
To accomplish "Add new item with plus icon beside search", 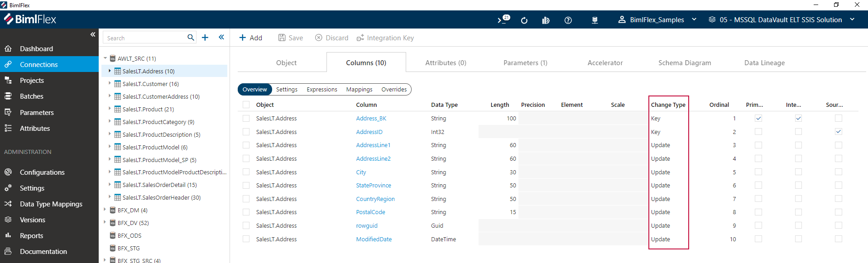I will (205, 38).
